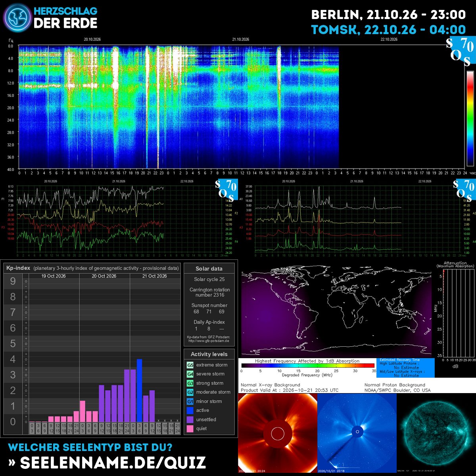Image resolution: width=476 pixels, height=476 pixels.
Task: Click the 'Daily Ap-index' label
Action: (209, 322)
